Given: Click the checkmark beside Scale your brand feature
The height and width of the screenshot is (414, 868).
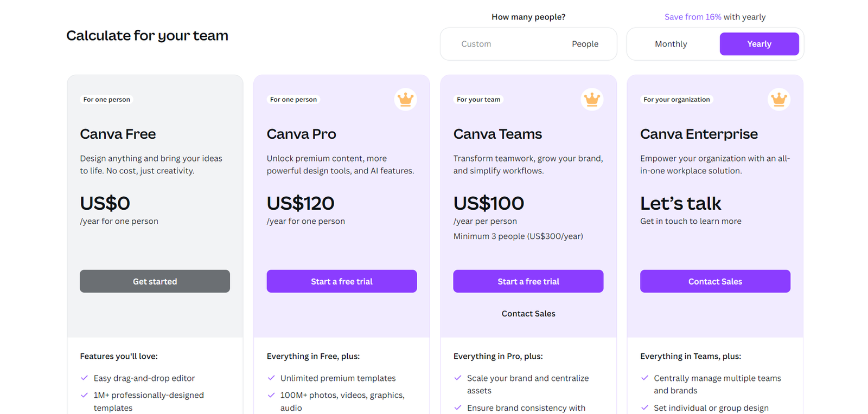Looking at the screenshot, I should (458, 378).
